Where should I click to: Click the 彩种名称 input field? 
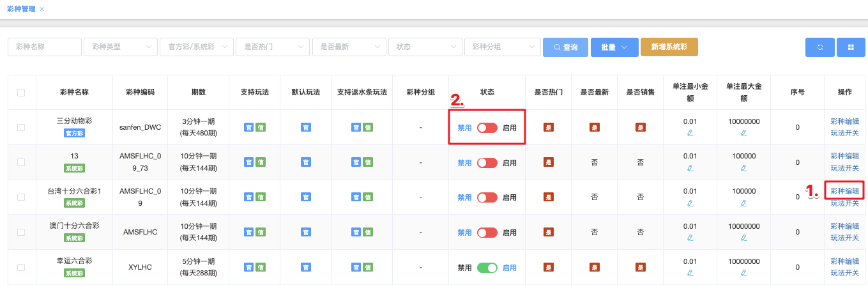[45, 47]
